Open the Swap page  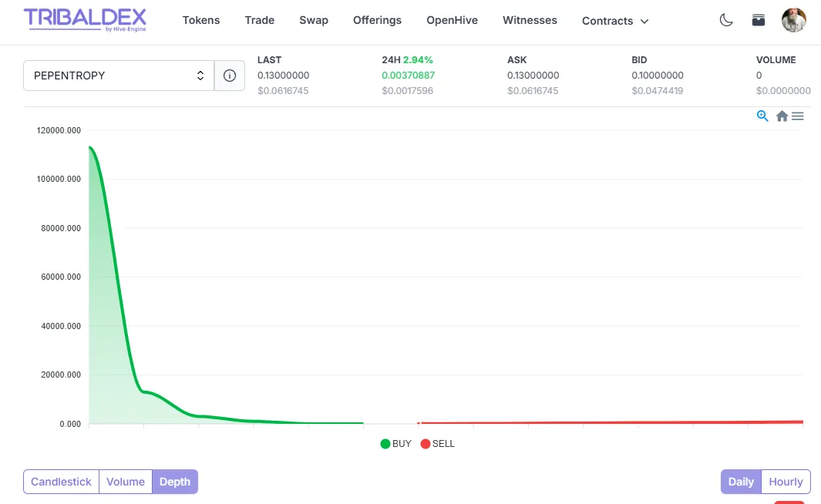pyautogui.click(x=314, y=20)
